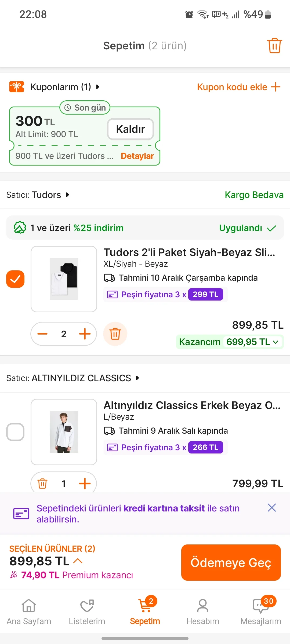The width and height of the screenshot is (290, 644).
Task: Increase Tudors item quantity with plus
Action: 85,334
